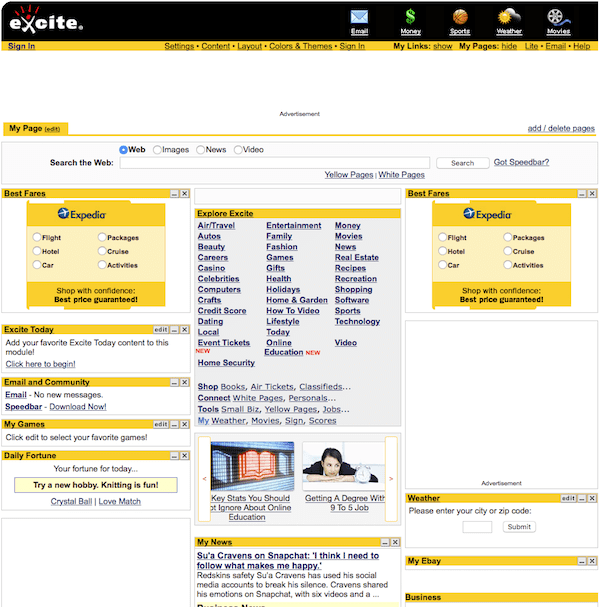Open the online education article thumbnail
Viewport: 600px width, 607px height.
252,466
